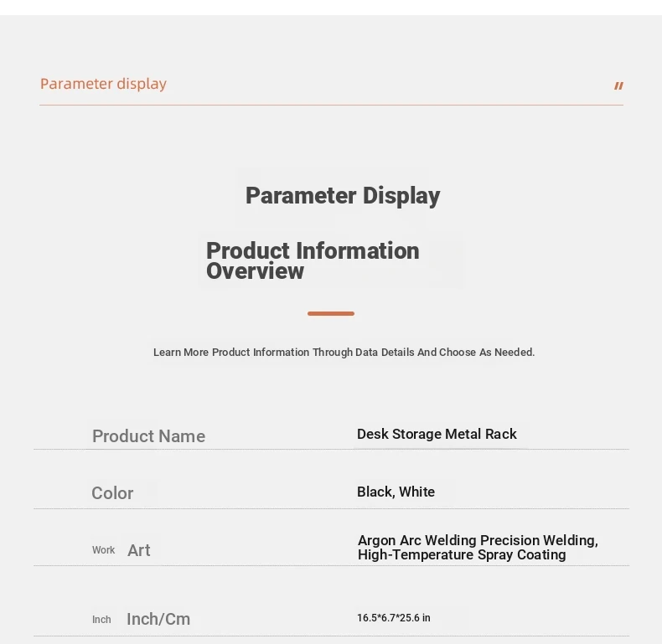
Task: Click the 'Parameter Display' bold heading
Action: 343,196
